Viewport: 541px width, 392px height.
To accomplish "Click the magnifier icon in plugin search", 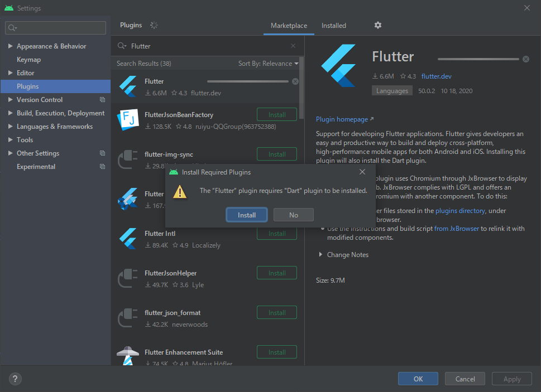I will 122,46.
